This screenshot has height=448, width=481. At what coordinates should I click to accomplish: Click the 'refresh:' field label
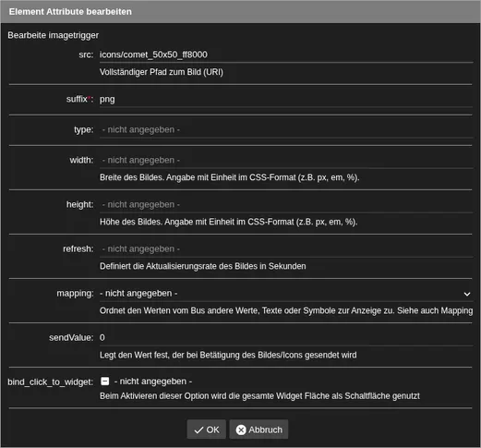(78, 248)
